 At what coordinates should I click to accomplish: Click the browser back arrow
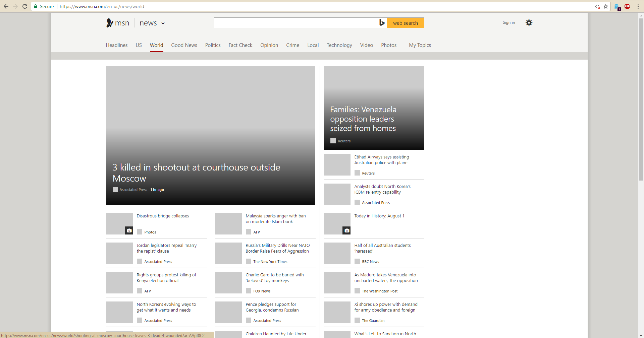[x=6, y=6]
